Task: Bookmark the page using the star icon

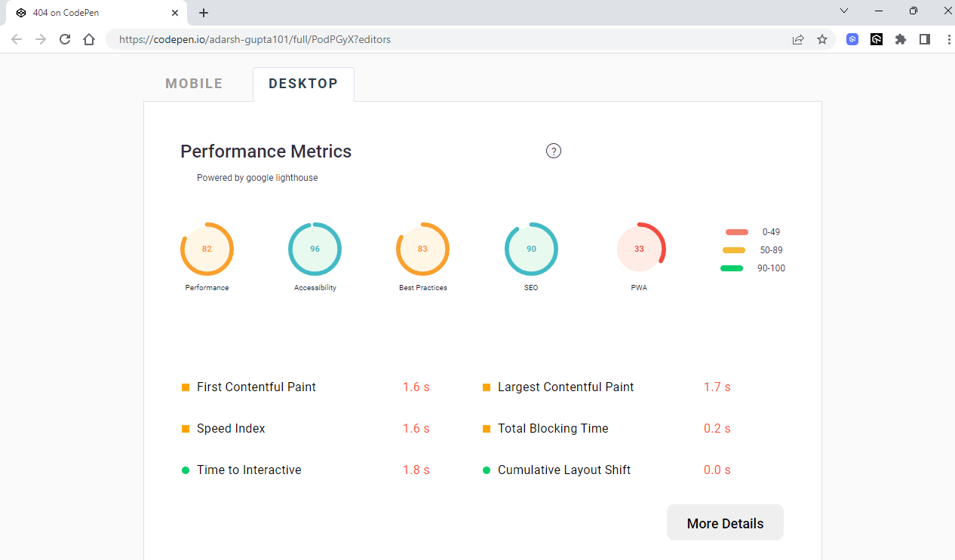Action: tap(822, 39)
